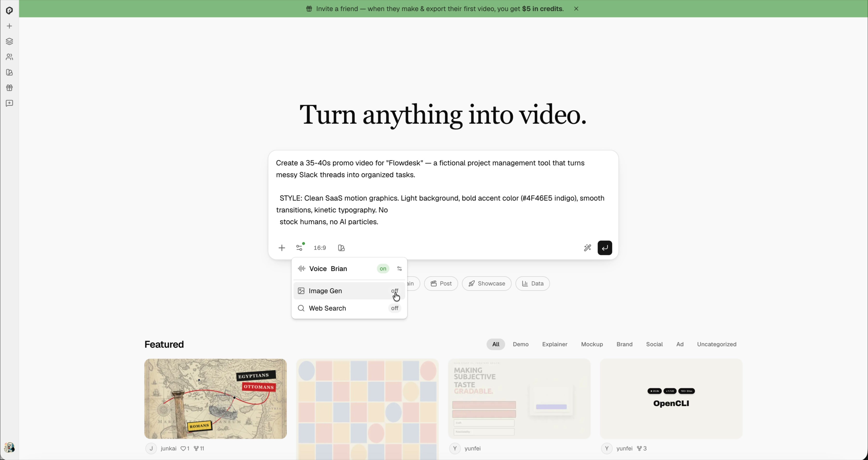The image size is (868, 460).
Task: Click the remix count icon beside 11
Action: pyautogui.click(x=196, y=449)
